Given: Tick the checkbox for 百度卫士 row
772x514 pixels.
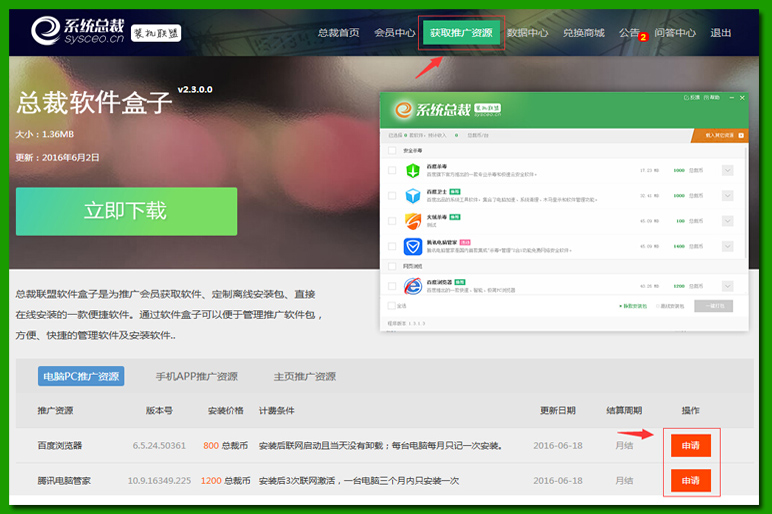Looking at the screenshot, I should 392,195.
